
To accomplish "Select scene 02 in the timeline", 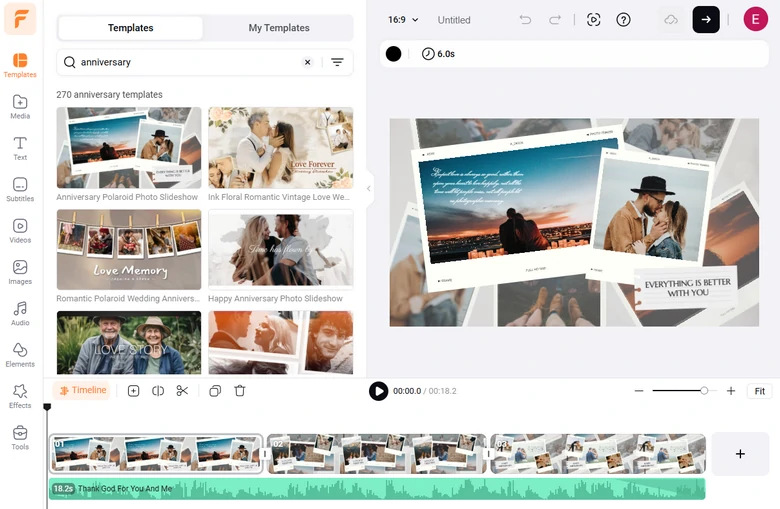I will pos(377,454).
